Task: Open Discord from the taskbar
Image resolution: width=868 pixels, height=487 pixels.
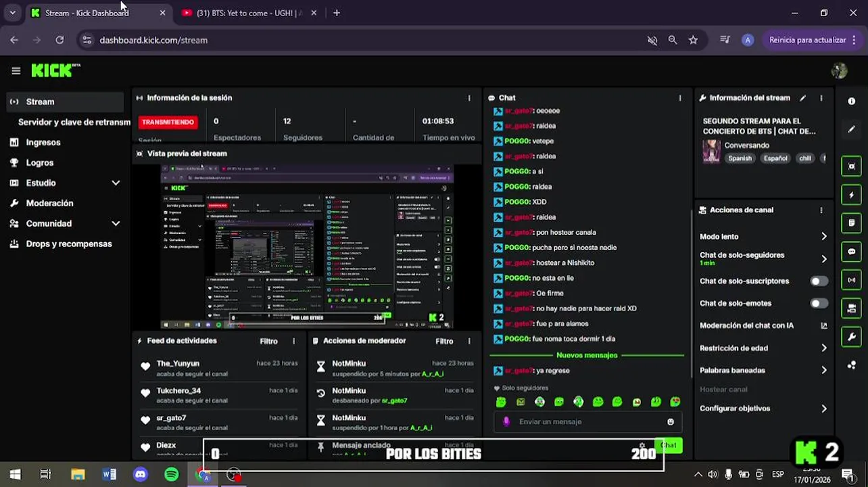Action: (140, 475)
